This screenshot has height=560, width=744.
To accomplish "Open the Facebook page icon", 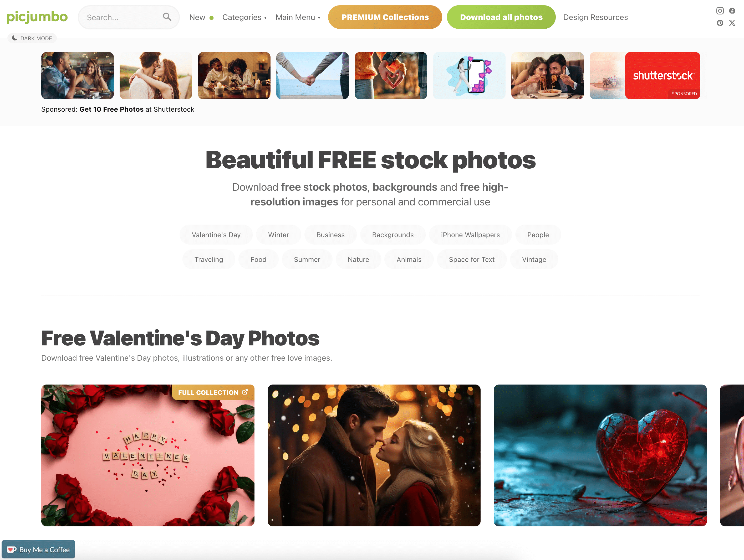I will click(x=732, y=11).
